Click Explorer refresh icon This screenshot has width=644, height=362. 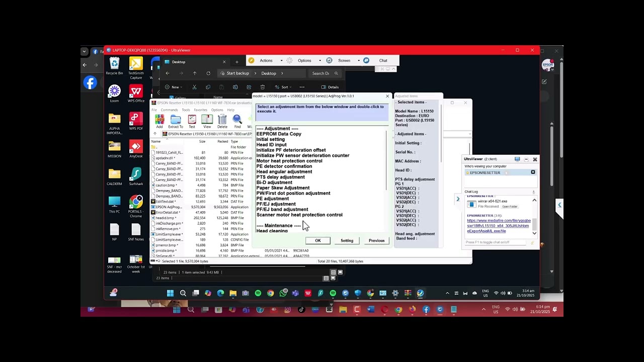click(208, 73)
